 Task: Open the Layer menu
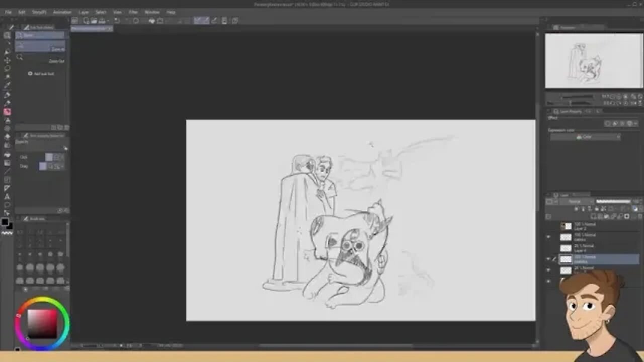pos(84,12)
